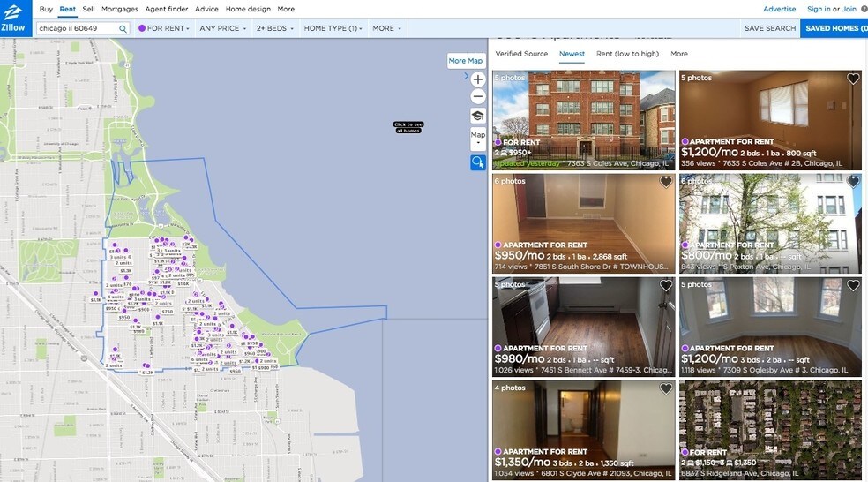
Task: Open the 7851 S South Shore Dr listing
Action: [583, 223]
